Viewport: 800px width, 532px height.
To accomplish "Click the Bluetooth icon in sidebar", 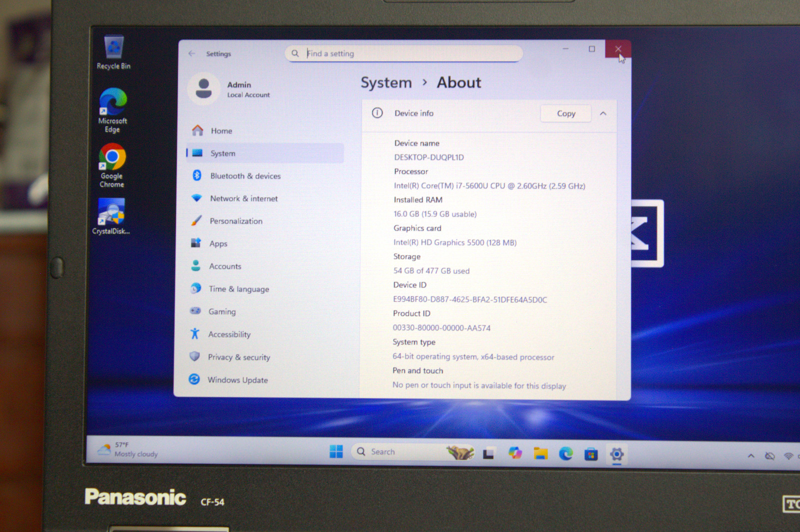I will point(197,175).
